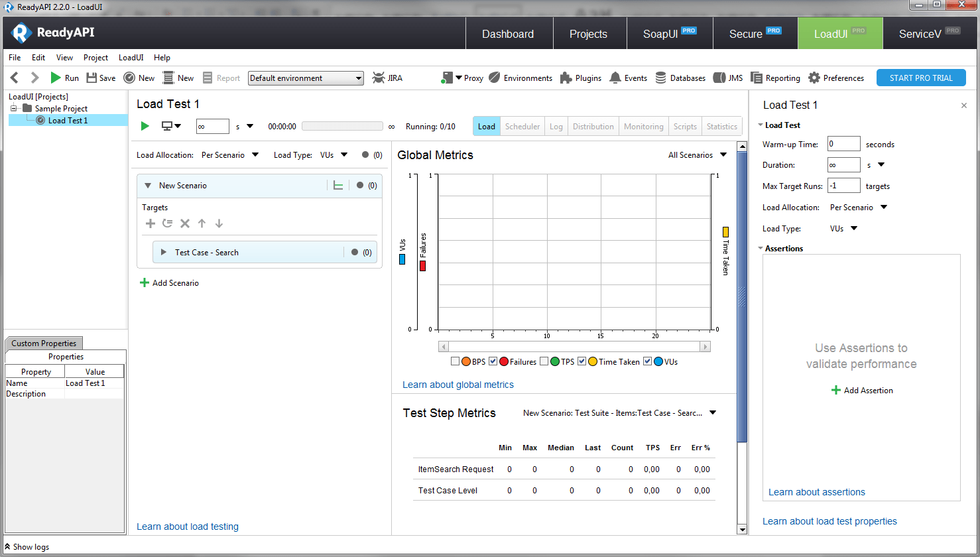Click inside the Warm-up Time field

coord(843,144)
